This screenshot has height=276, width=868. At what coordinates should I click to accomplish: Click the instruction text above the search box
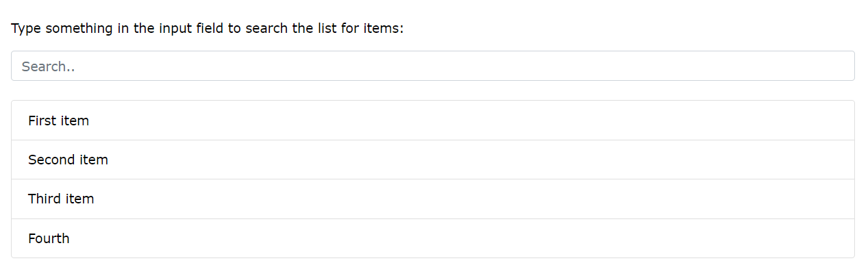pos(208,29)
